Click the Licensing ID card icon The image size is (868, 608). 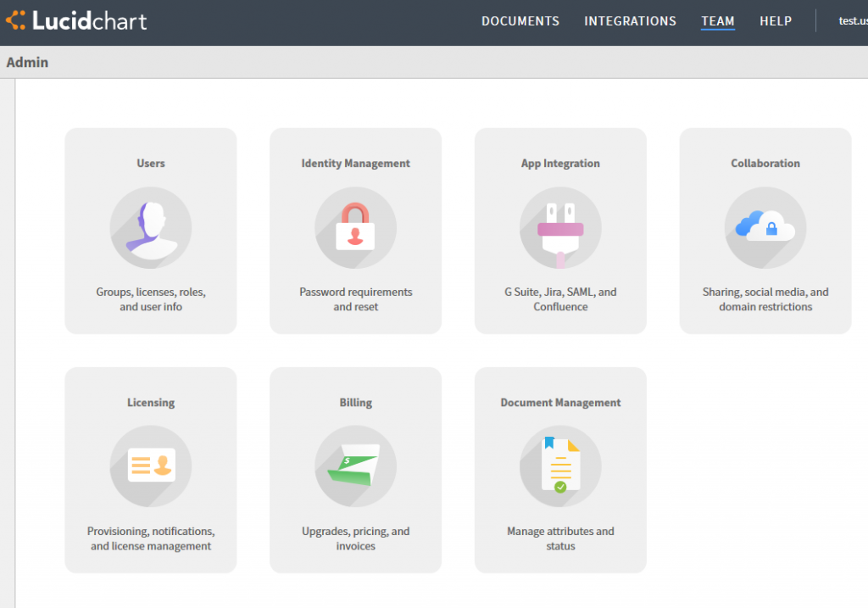(x=151, y=466)
